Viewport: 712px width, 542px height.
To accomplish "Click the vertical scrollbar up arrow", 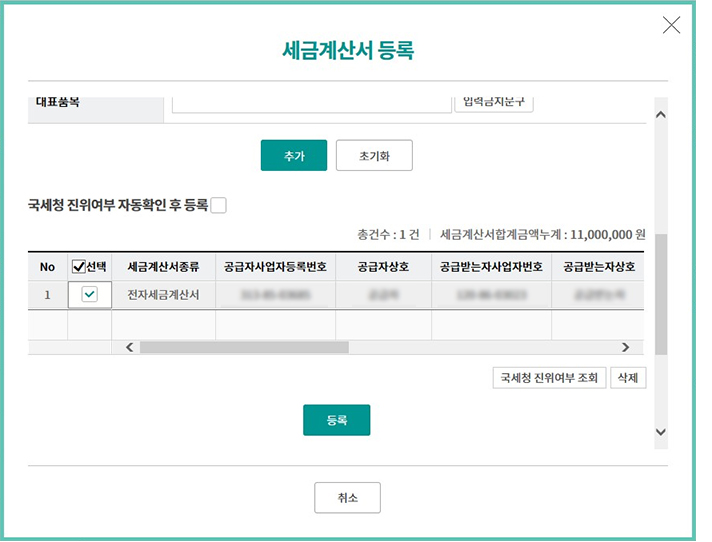I will tap(659, 115).
